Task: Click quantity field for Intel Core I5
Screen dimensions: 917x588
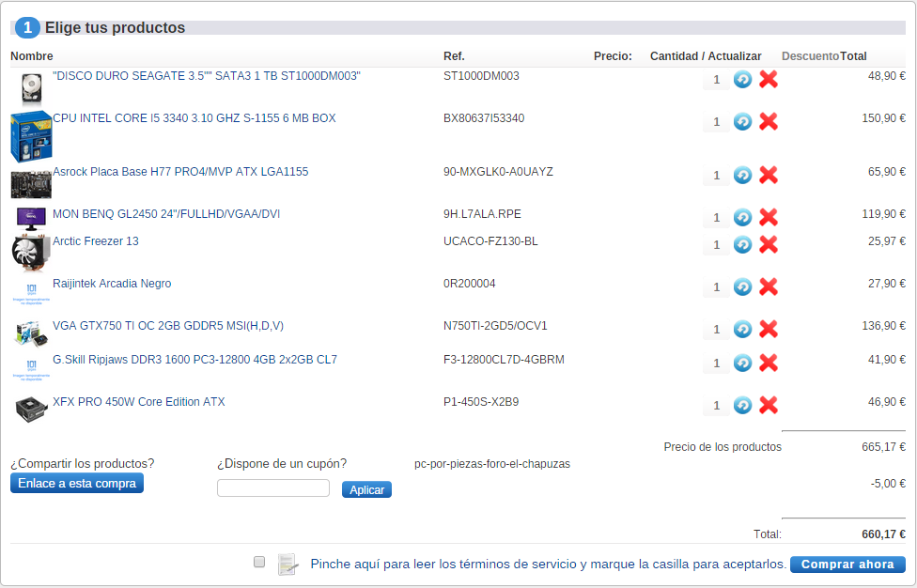Action: (x=716, y=121)
